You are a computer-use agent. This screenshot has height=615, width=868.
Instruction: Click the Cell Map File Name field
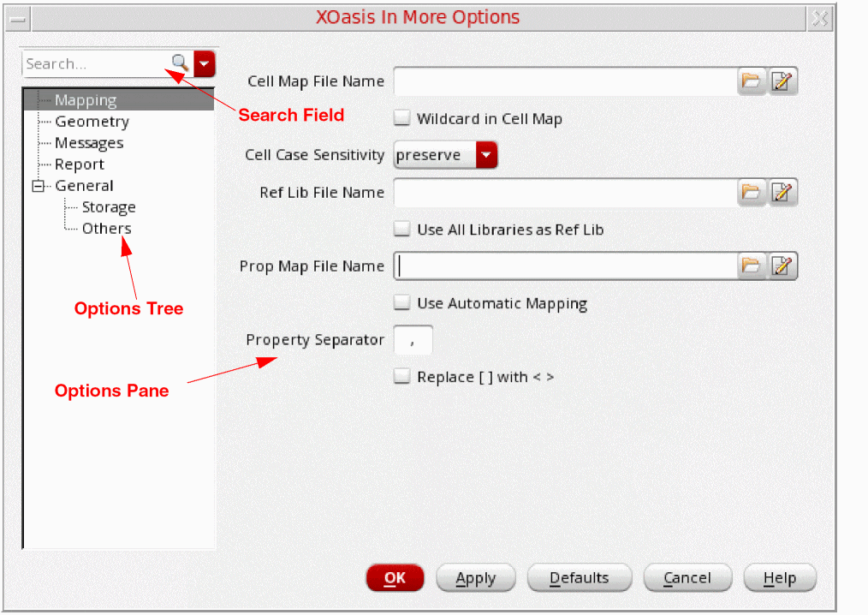pos(566,81)
